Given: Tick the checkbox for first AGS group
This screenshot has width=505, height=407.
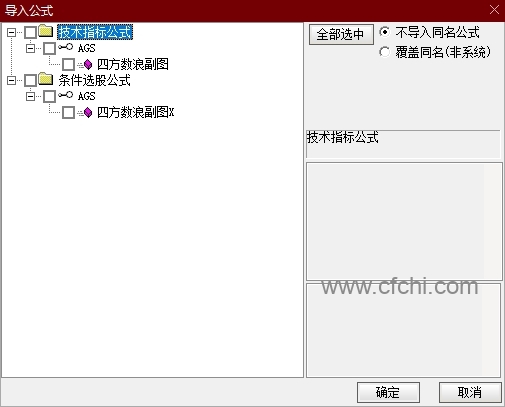Looking at the screenshot, I should click(49, 48).
